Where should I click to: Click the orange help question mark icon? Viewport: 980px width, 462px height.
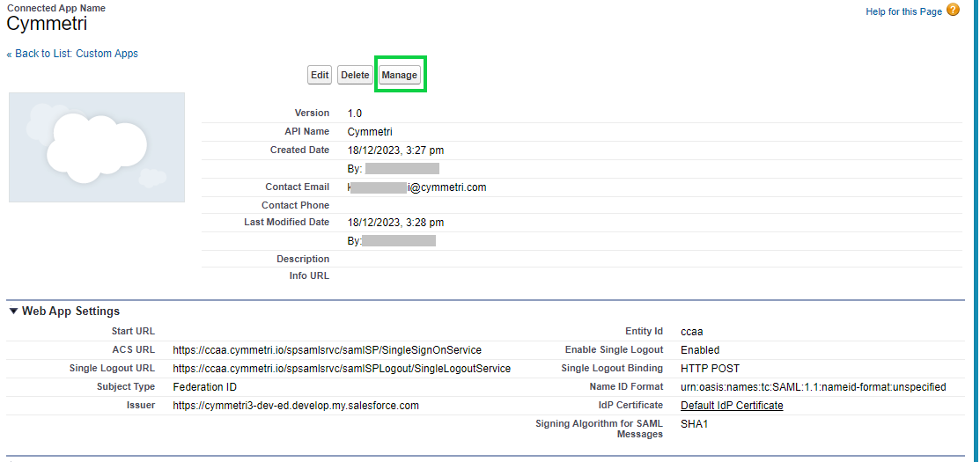click(953, 11)
